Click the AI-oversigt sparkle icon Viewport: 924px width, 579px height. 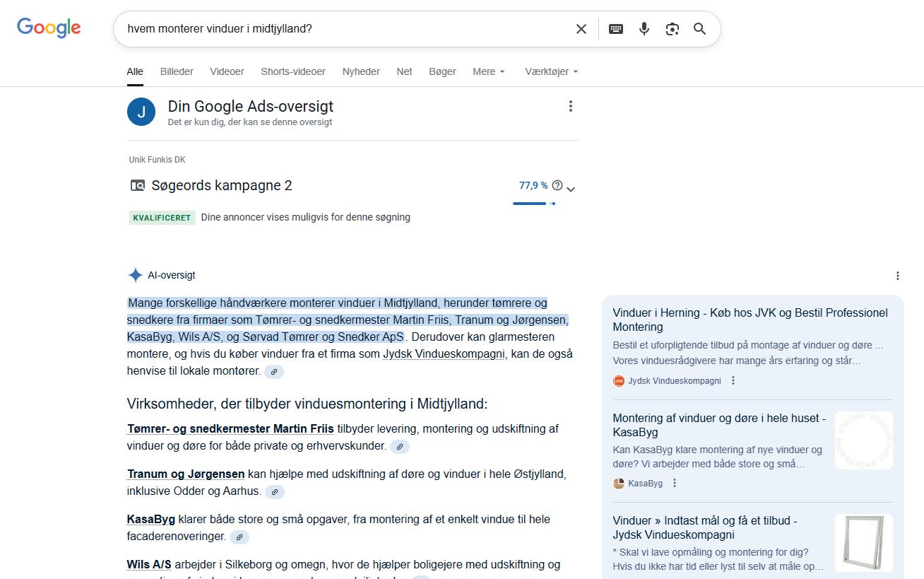tap(135, 275)
